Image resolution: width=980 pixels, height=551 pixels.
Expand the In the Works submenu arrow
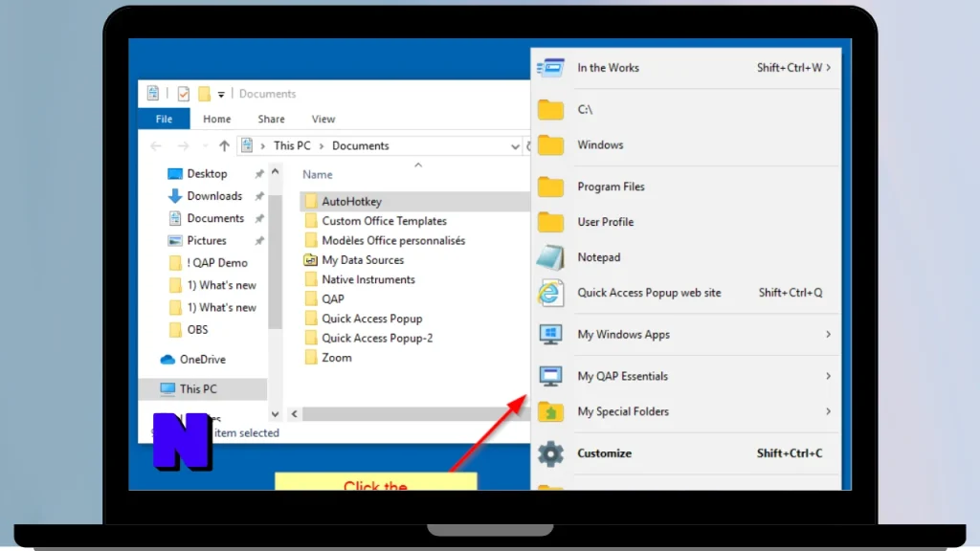pyautogui.click(x=829, y=68)
